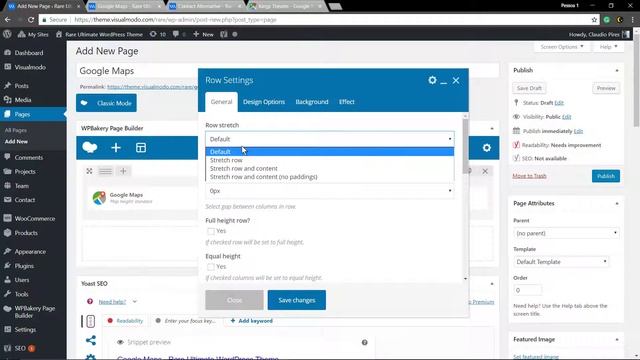The image size is (640, 360).
Task: Minimize the Row Settings panel
Action: tap(444, 82)
